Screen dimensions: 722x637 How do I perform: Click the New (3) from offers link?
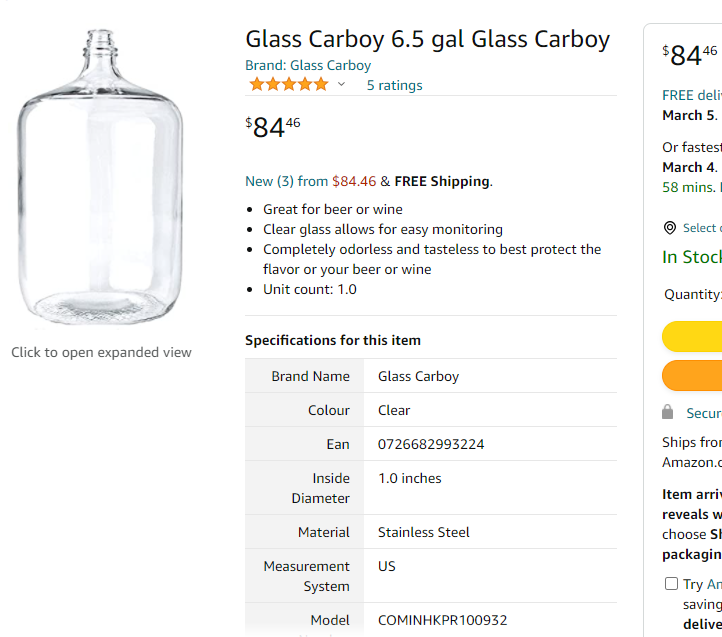286,181
